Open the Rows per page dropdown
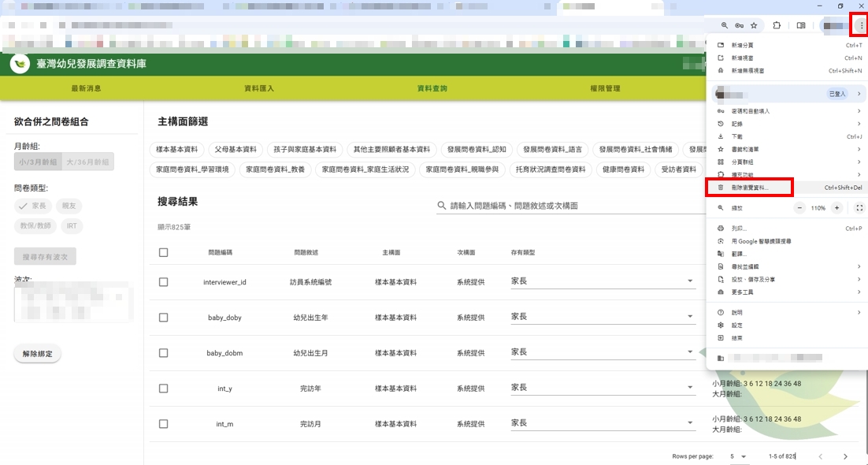 pos(737,456)
